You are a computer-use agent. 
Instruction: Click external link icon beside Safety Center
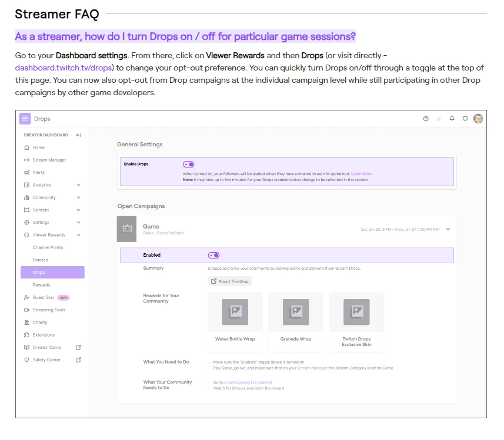[78, 360]
